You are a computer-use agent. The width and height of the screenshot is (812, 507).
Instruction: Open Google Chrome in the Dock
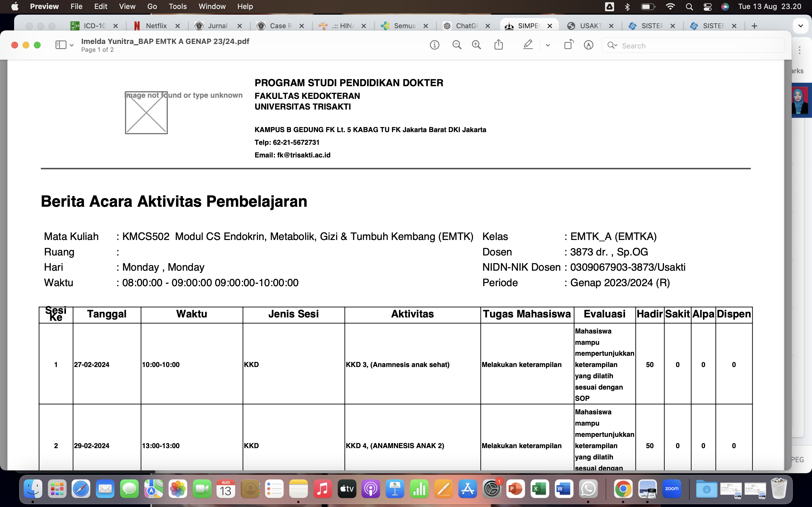click(x=623, y=489)
